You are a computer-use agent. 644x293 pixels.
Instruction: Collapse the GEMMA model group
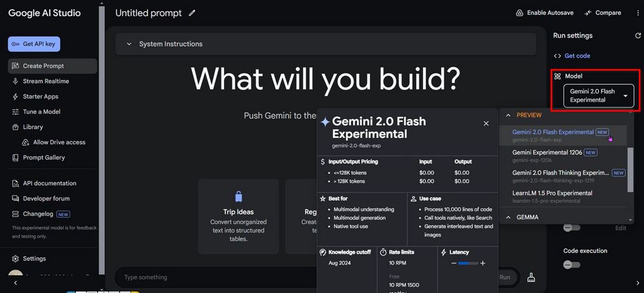pyautogui.click(x=508, y=218)
